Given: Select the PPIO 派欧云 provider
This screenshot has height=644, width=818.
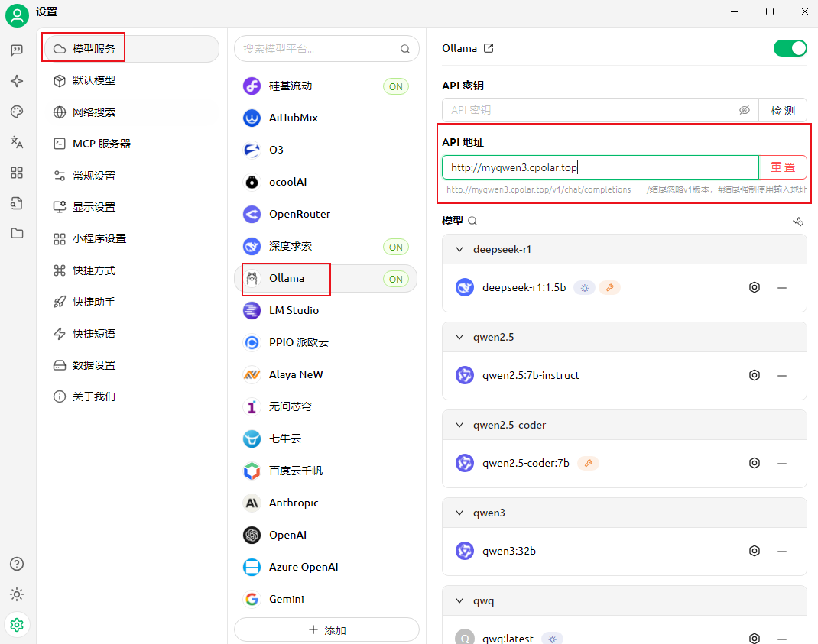Looking at the screenshot, I should (x=326, y=342).
